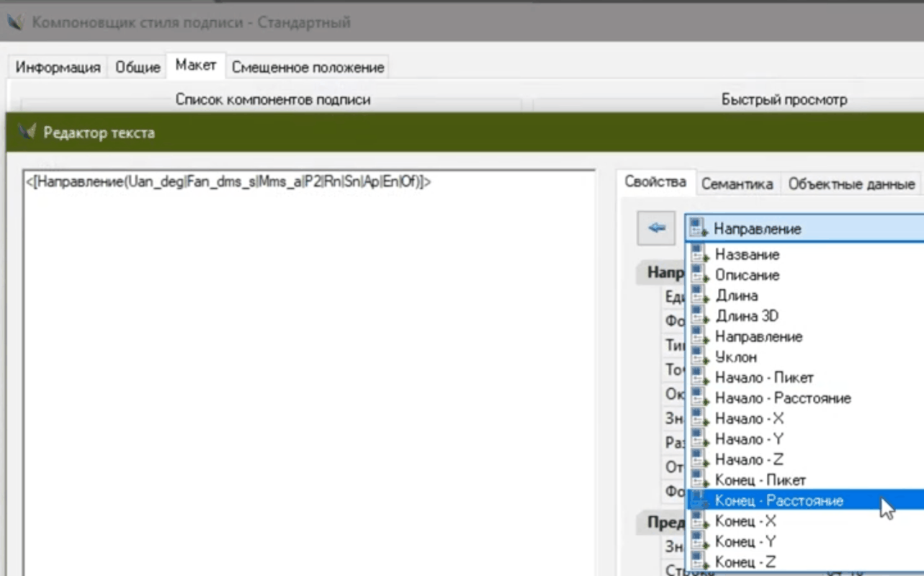Click inside the label text editor area
Screen dimensions: 924x576
click(310, 360)
